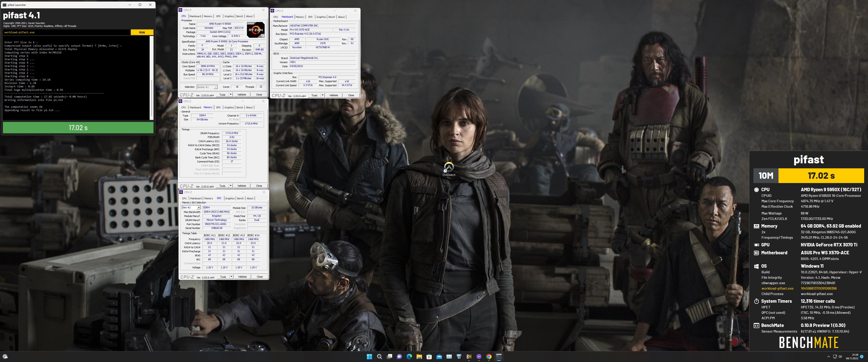The width and height of the screenshot is (868, 362).
Task: Open the HWBOT-style bar chart taskbar icon
Action: 459,357
